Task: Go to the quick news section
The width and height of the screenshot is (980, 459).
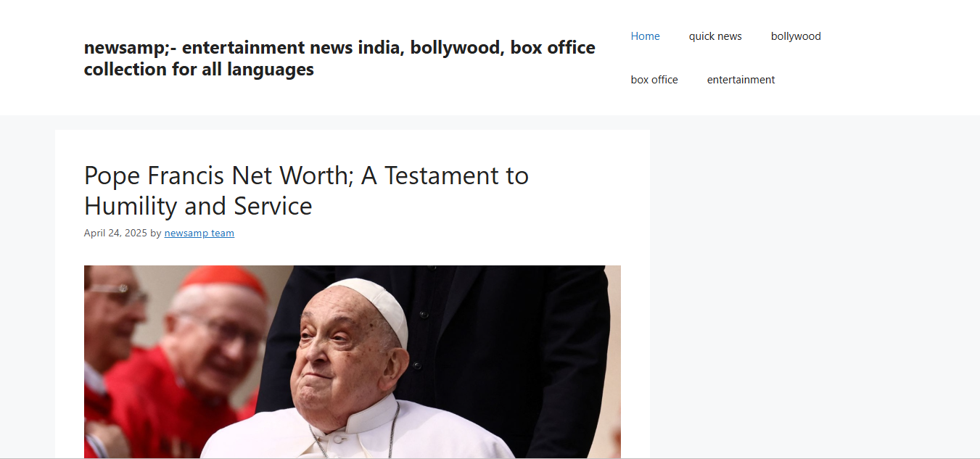Action: coord(715,36)
